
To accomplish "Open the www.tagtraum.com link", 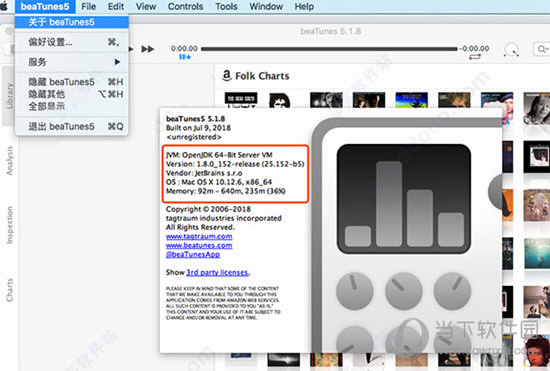I will point(199,236).
